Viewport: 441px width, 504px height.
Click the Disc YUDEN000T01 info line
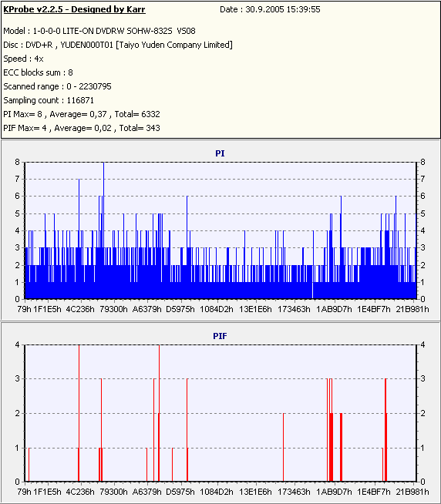point(118,45)
